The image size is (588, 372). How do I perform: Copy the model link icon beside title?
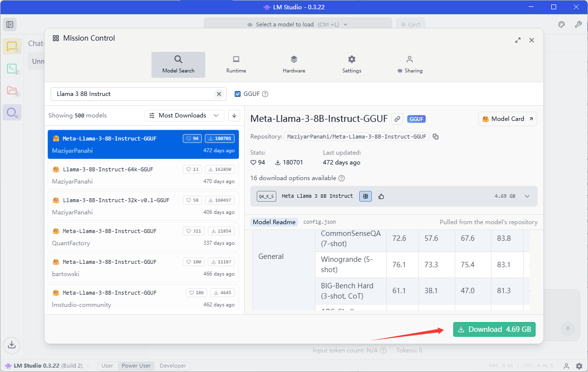398,119
